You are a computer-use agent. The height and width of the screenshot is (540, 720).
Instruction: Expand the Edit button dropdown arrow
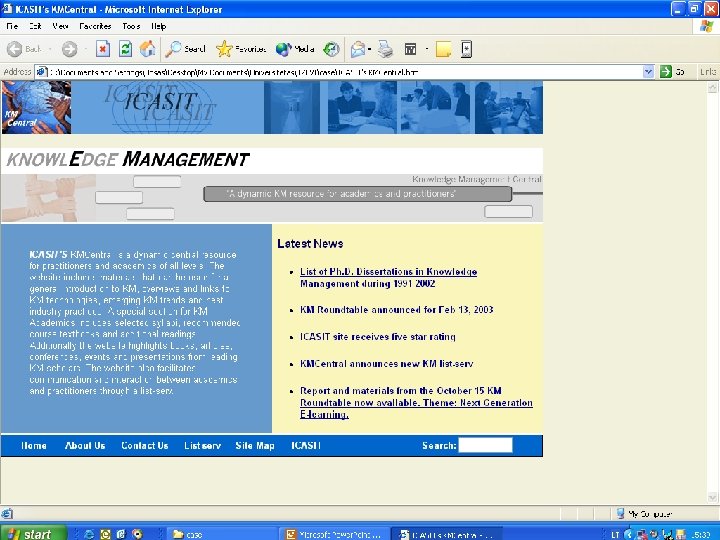[x=427, y=49]
